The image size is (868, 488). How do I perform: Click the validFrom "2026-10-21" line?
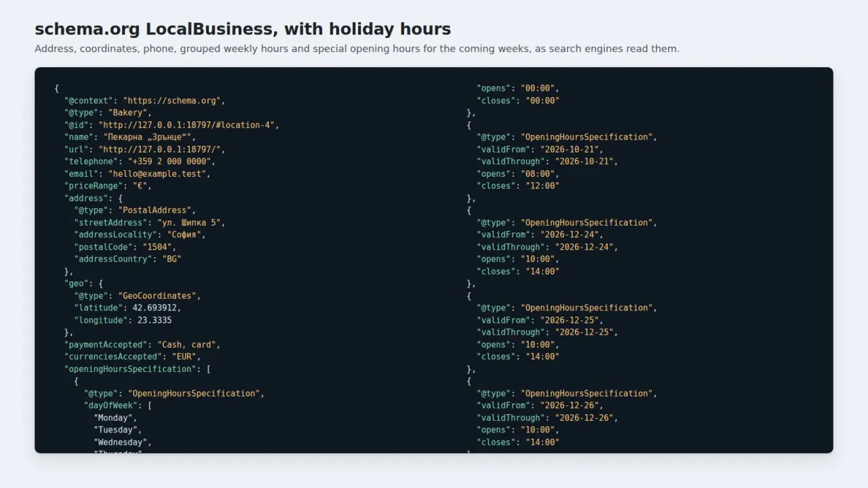(540, 149)
